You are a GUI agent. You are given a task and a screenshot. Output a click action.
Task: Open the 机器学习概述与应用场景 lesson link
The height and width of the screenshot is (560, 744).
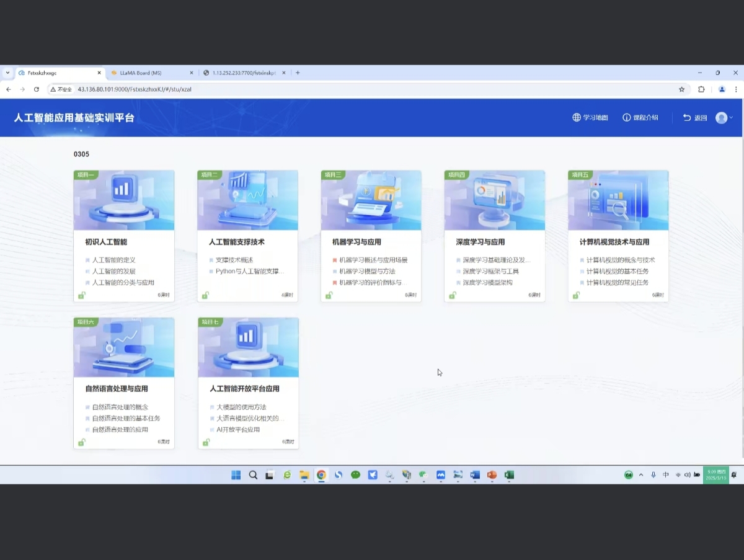[x=373, y=260]
